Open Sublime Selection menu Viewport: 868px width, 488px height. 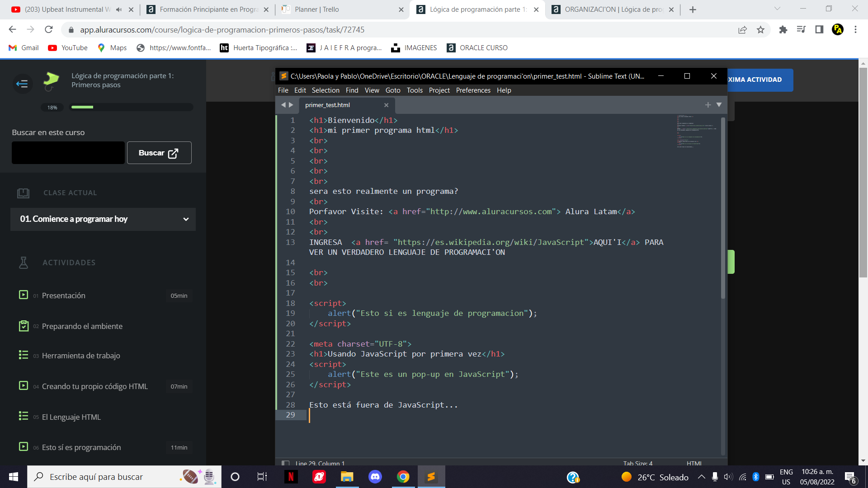click(325, 90)
